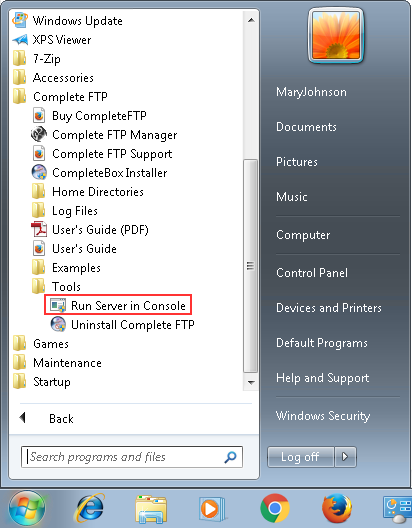
Task: Open Control Panel
Action: click(312, 273)
